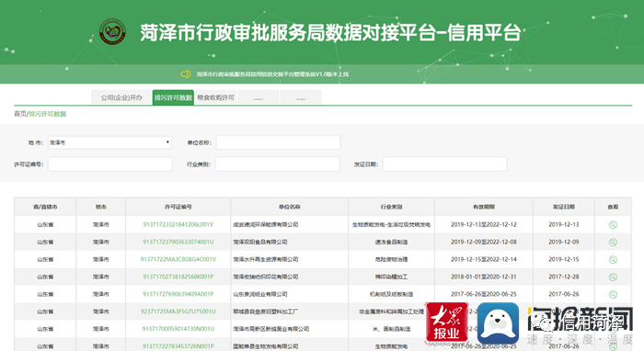Open permit link 91371722MA3CB0XG4C001V
Image resolution: width=644 pixels, height=351 pixels.
[x=178, y=259]
